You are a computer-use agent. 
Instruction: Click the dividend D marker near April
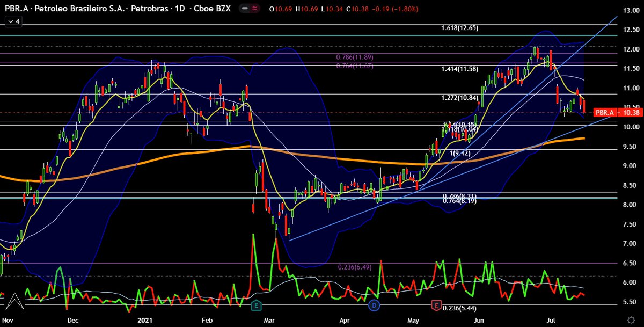[374, 306]
